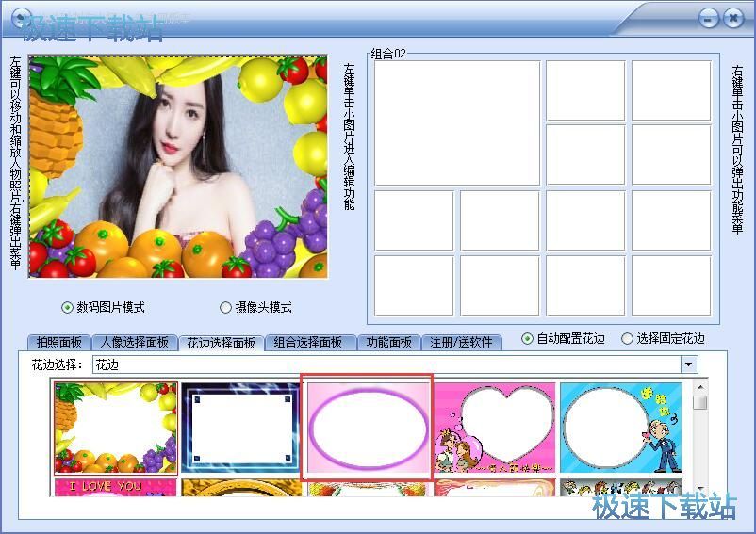The width and height of the screenshot is (756, 534).
Task: Open the 花边选择面板 tab
Action: pyautogui.click(x=221, y=343)
